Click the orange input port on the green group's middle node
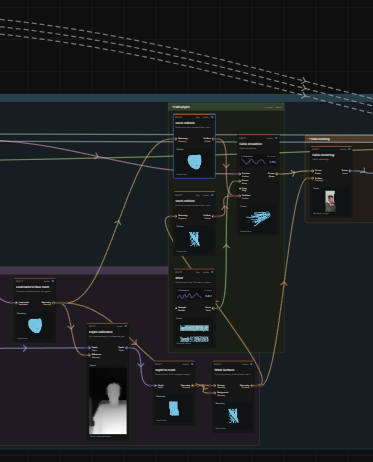 pos(176,216)
